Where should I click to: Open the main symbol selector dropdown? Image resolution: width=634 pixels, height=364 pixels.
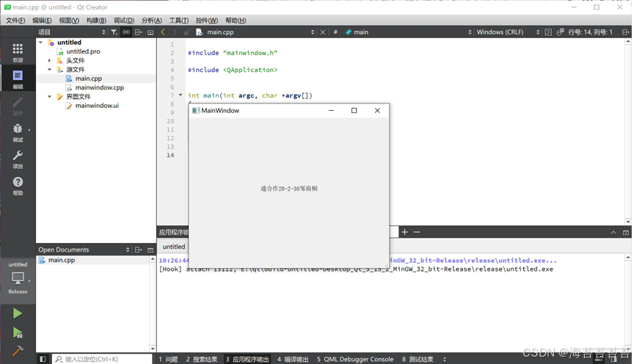(409, 32)
